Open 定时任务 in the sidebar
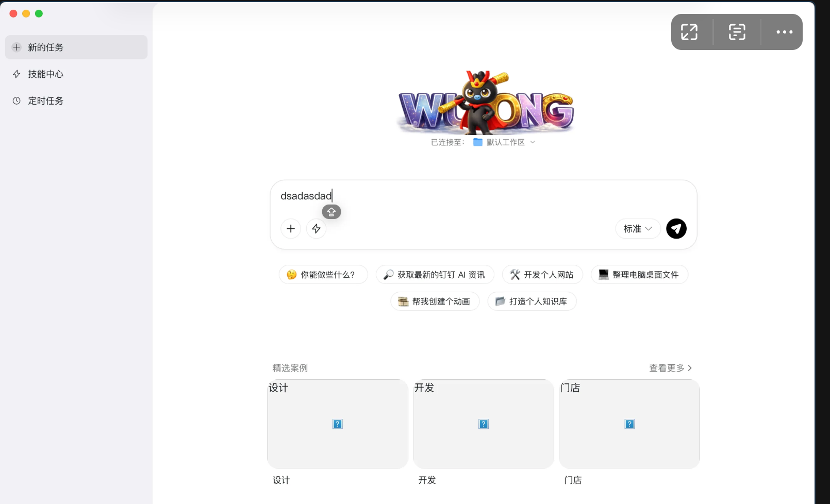 [76, 101]
